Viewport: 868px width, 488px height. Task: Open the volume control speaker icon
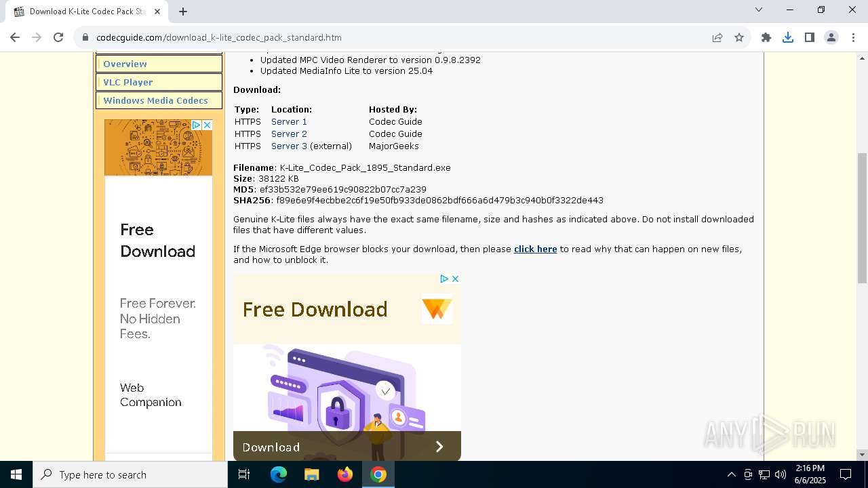780,474
